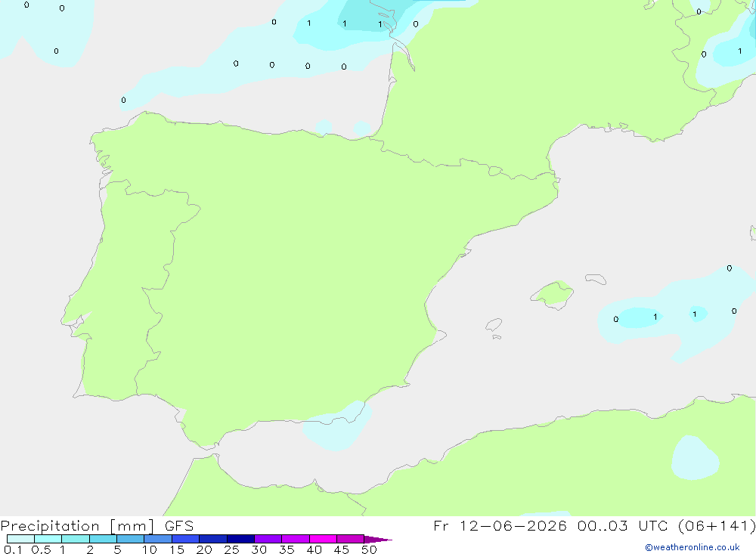Pick the dark blue swatch between 20 and 25
This screenshot has height=554, width=756.
[x=213, y=539]
